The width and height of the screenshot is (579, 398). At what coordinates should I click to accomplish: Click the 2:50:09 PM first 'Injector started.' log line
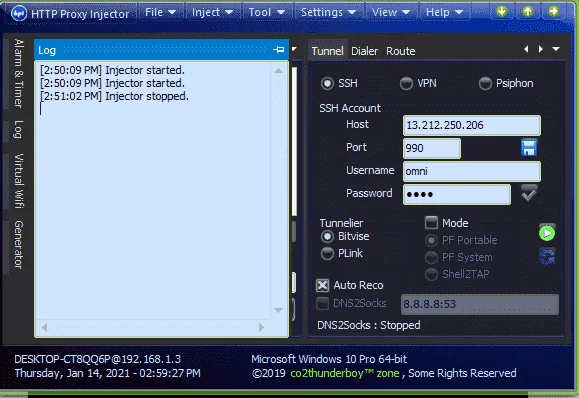(112, 70)
